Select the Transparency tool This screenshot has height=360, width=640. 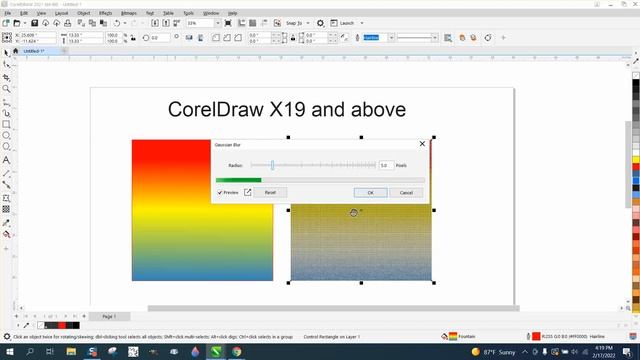7,209
